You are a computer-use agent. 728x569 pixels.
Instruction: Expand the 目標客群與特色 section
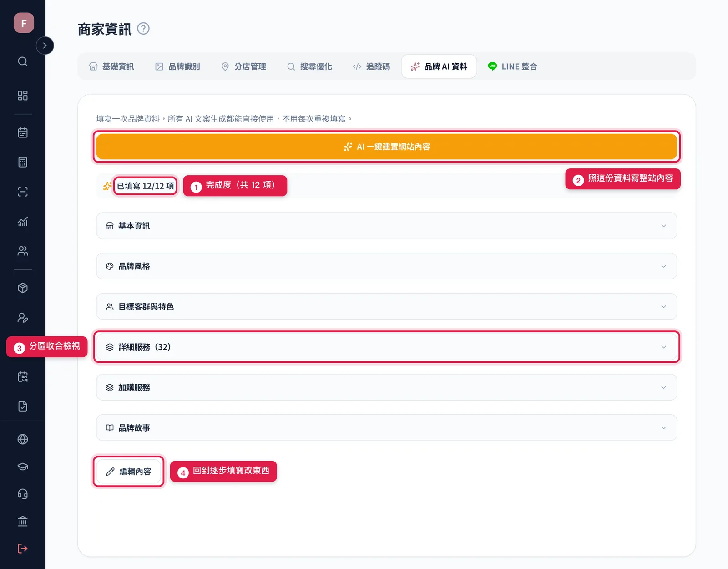tap(387, 306)
